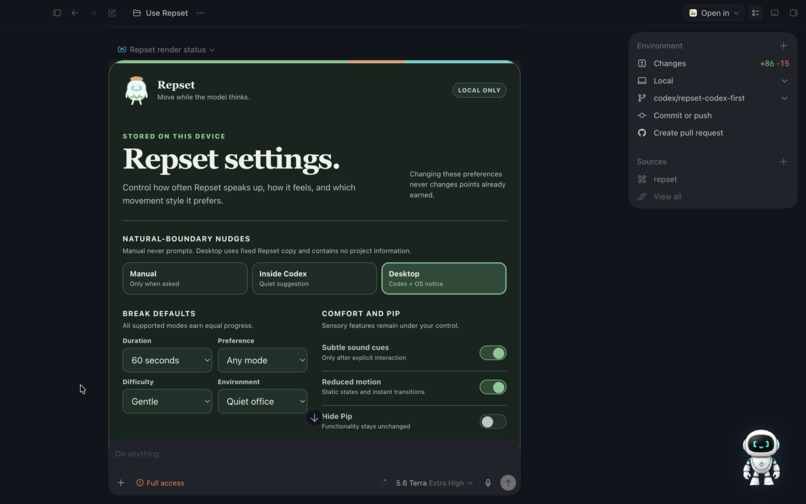Open the Preference dropdown showing Any mode

(262, 360)
